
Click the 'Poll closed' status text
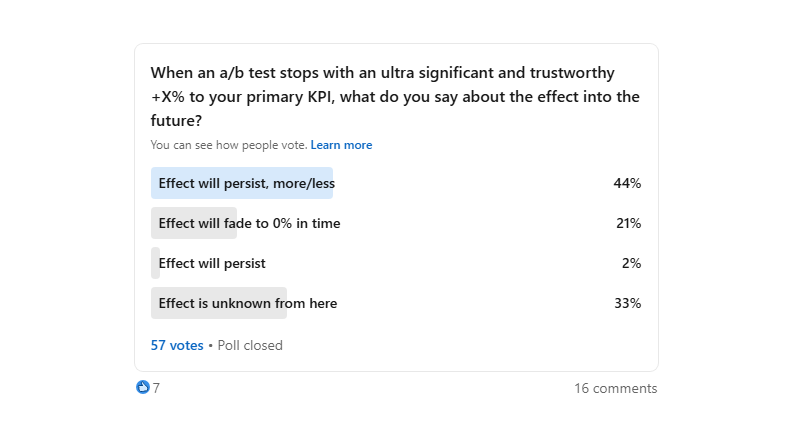coord(250,345)
